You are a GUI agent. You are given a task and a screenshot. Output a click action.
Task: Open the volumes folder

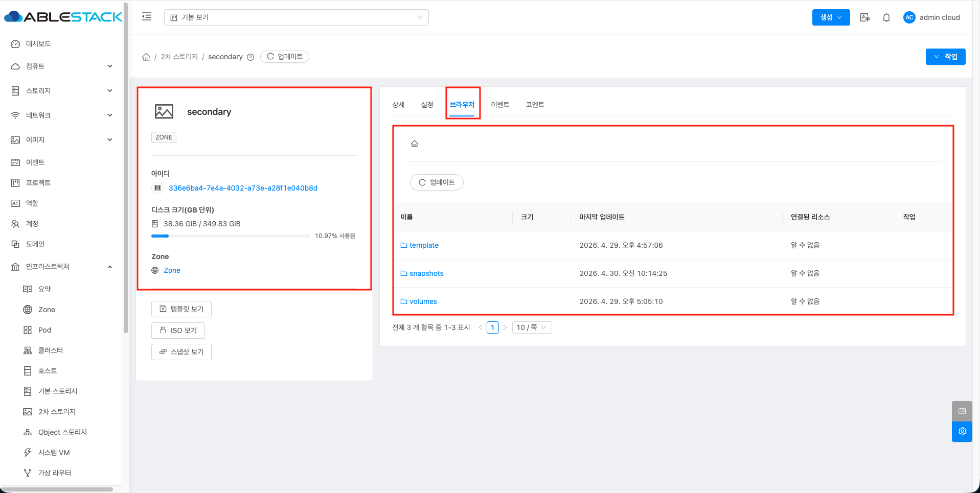tap(423, 301)
